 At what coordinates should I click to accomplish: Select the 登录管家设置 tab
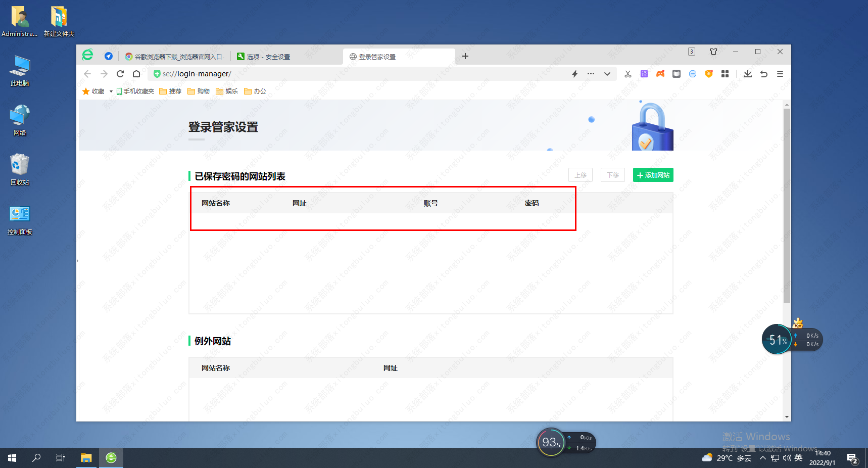coord(399,57)
